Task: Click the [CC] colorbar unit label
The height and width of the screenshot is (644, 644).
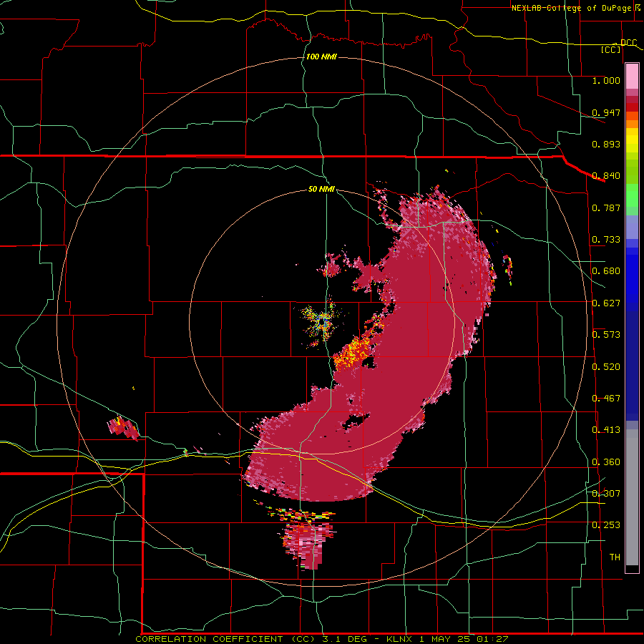Action: pyautogui.click(x=611, y=49)
